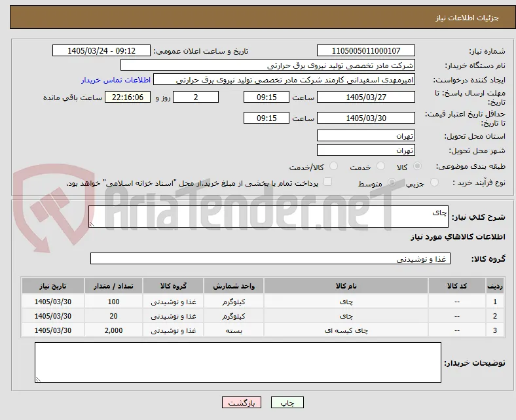Image resolution: width=516 pixels, height=420 pixels.
Task: Click چای name cell in row 1
Action: click(346, 302)
